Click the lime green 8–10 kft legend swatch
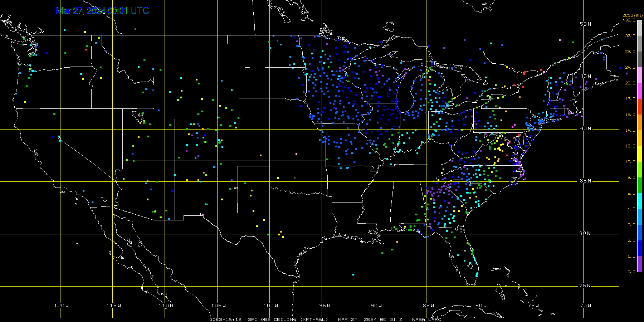644x322 pixels. [x=640, y=170]
